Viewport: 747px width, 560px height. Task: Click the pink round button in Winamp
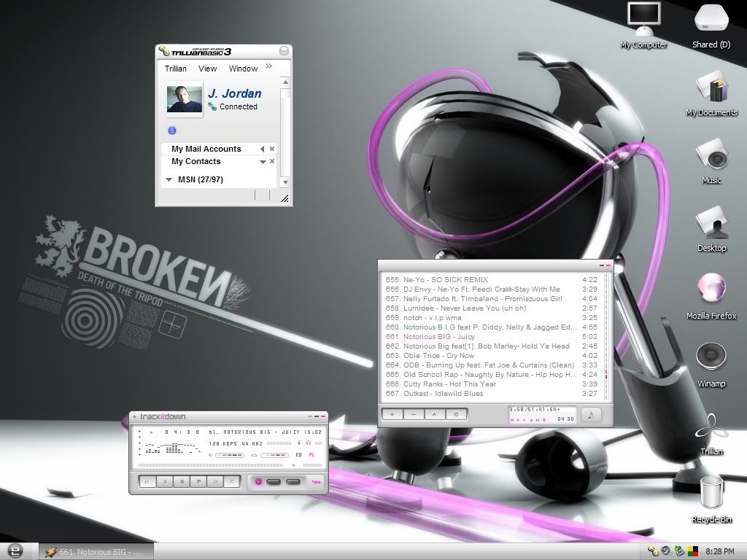tap(258, 482)
